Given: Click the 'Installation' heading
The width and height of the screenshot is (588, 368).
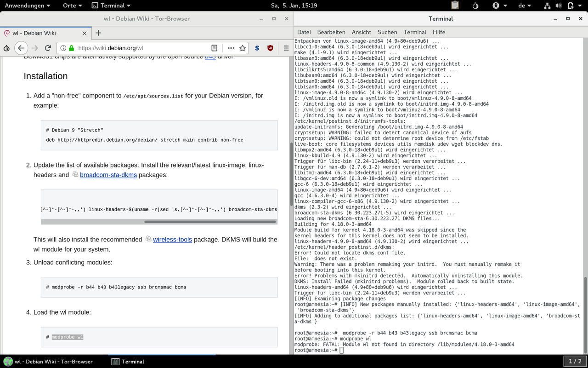Looking at the screenshot, I should 45,76.
